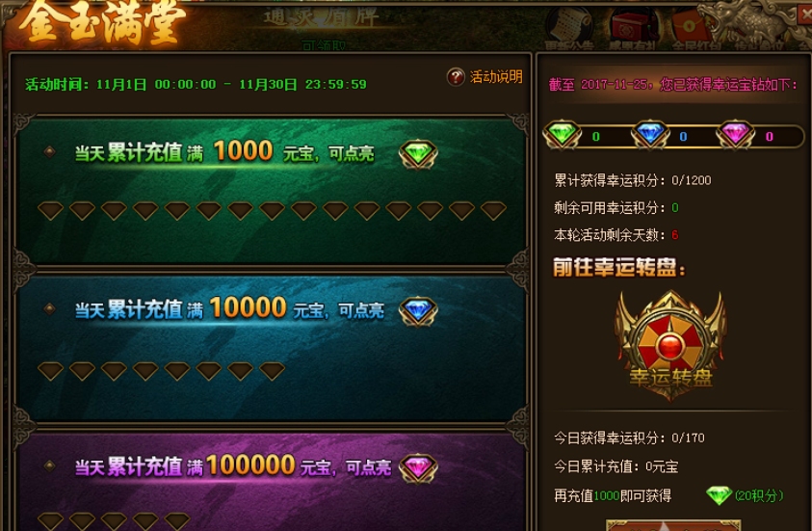Screen dimensions: 812x531
Task: Click the 前往幸运转盘 heading
Action: point(619,267)
